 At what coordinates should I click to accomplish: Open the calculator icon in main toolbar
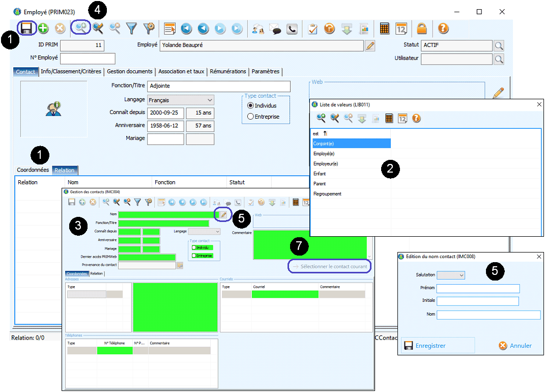click(385, 29)
